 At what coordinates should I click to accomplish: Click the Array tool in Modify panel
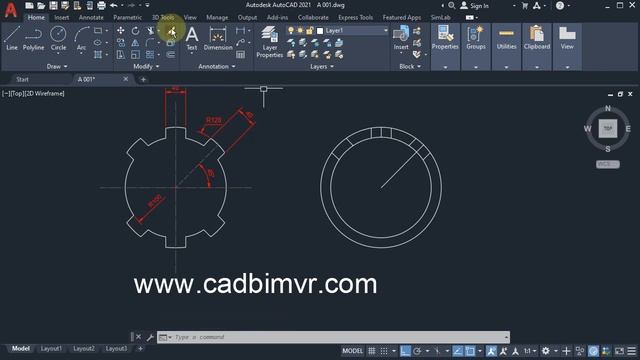point(150,55)
